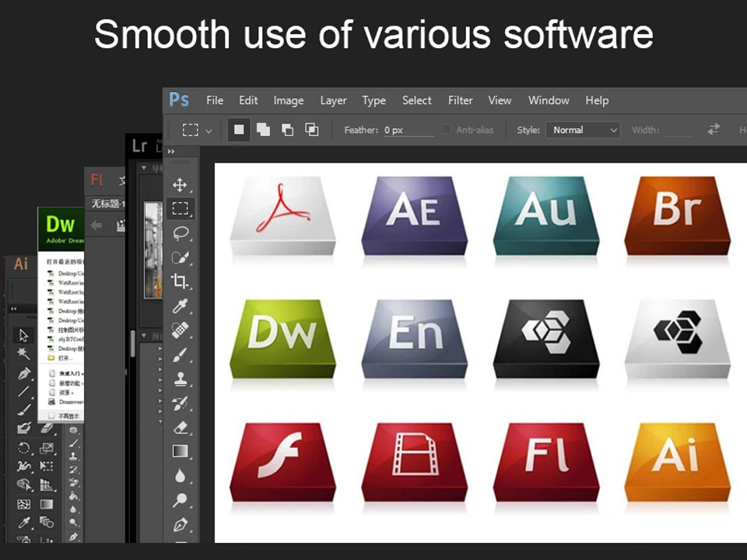Open the Filter menu
Image resolution: width=747 pixels, height=560 pixels.
[460, 100]
